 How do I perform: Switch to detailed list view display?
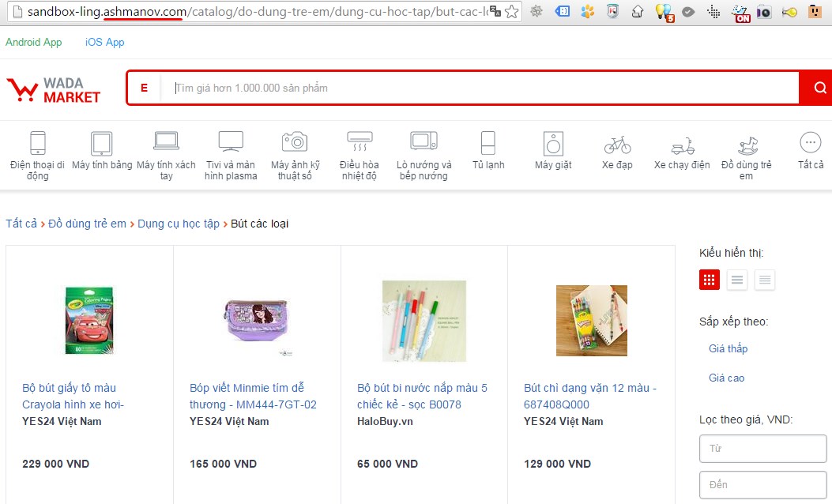(x=764, y=280)
